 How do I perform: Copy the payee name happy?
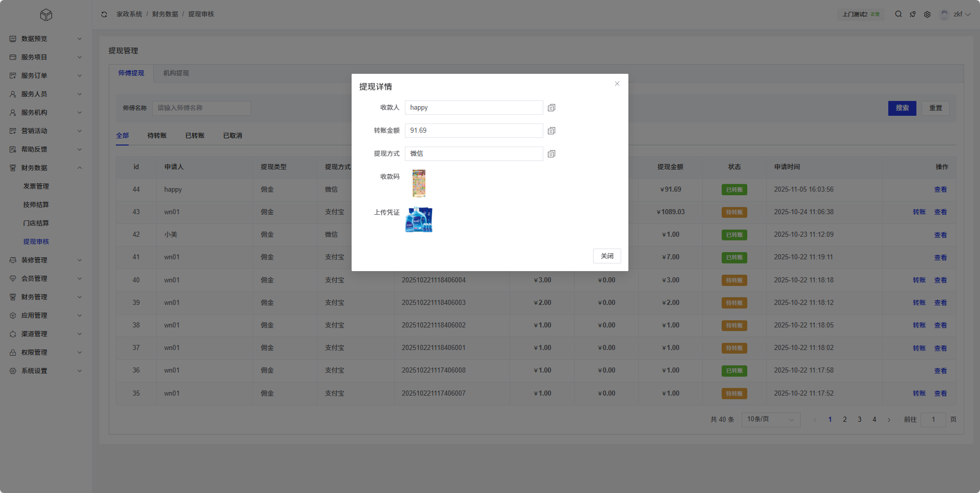point(552,108)
